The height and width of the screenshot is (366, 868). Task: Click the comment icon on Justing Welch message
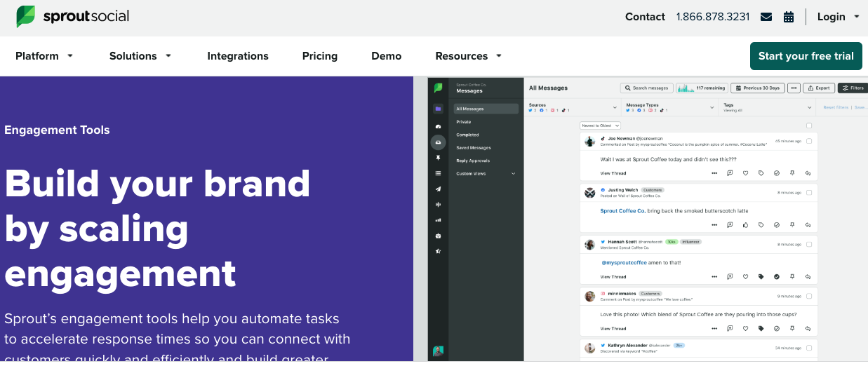(730, 225)
